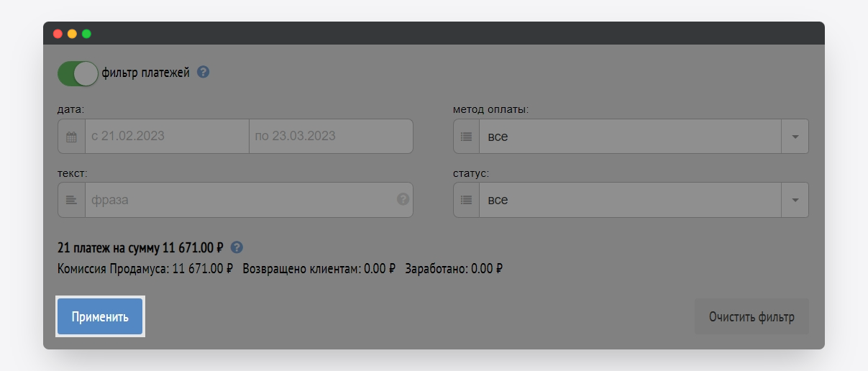The width and height of the screenshot is (868, 371).
Task: Expand статус with arrow button
Action: (x=795, y=200)
